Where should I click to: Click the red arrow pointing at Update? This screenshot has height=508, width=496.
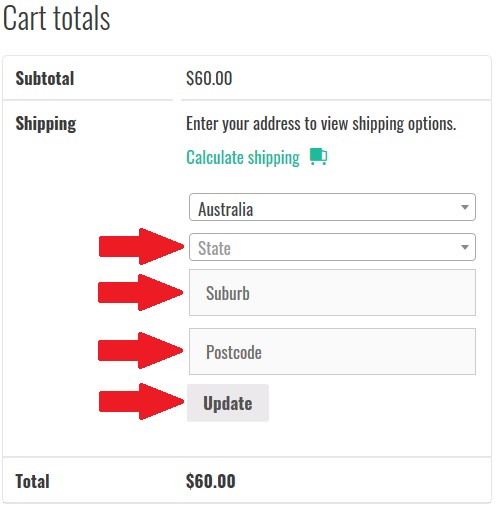141,401
